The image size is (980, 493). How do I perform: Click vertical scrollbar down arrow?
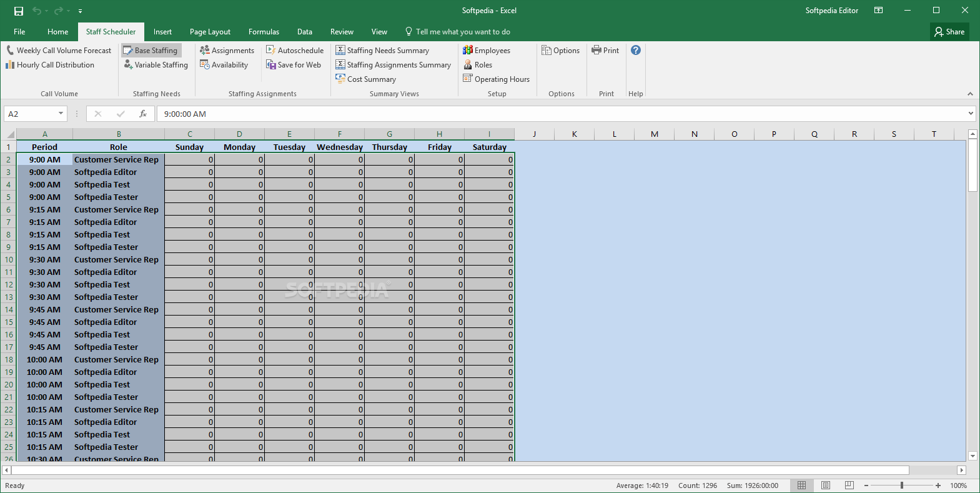[x=973, y=456]
